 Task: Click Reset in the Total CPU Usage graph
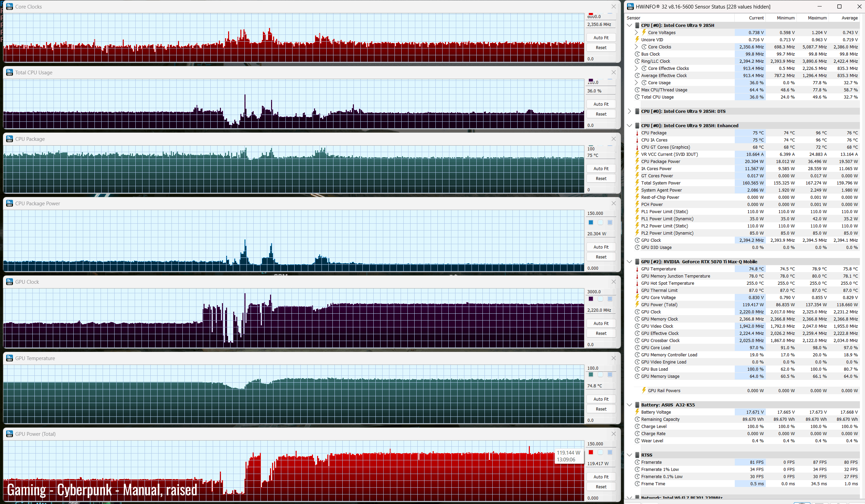(601, 114)
